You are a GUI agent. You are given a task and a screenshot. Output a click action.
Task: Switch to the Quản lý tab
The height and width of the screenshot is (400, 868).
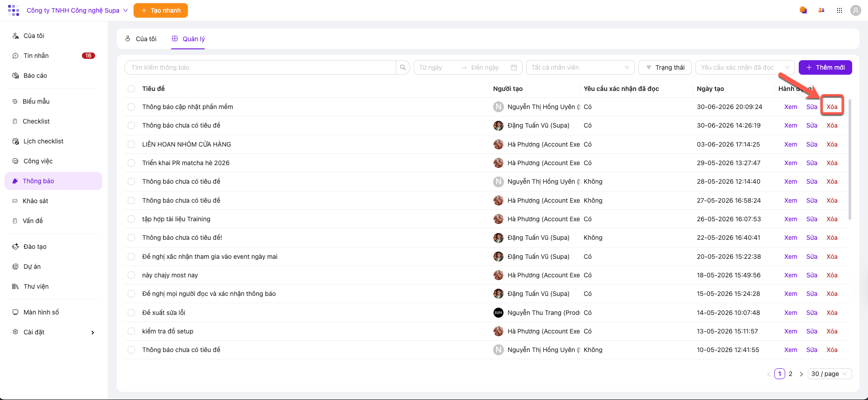188,39
